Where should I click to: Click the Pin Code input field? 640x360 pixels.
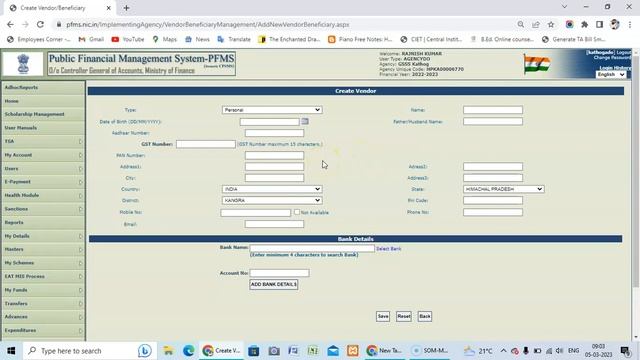tap(493, 200)
